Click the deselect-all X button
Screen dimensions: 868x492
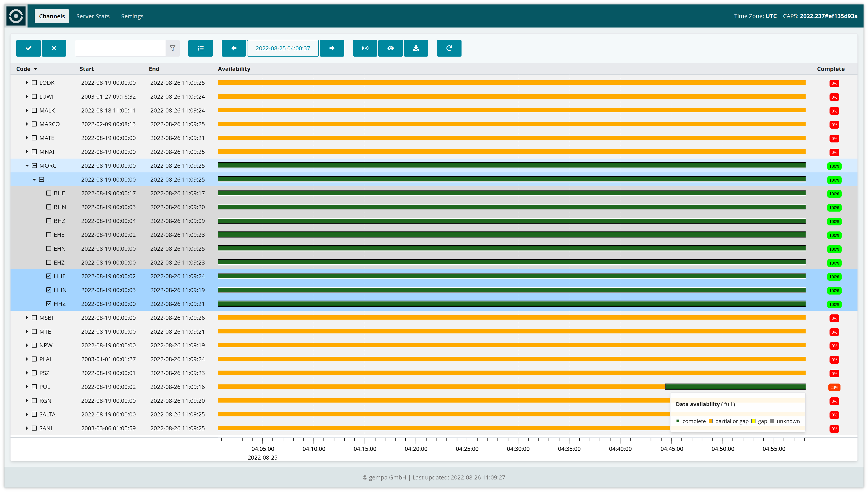pos(54,48)
